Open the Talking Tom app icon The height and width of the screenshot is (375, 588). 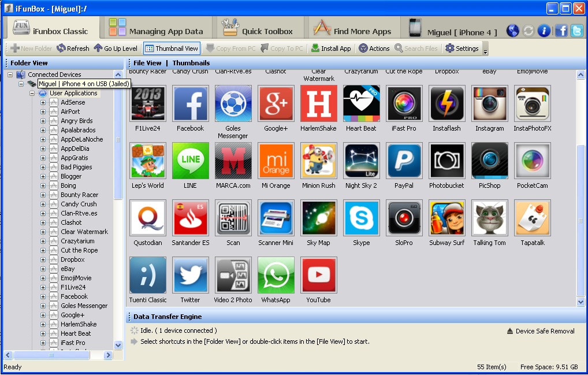point(489,218)
